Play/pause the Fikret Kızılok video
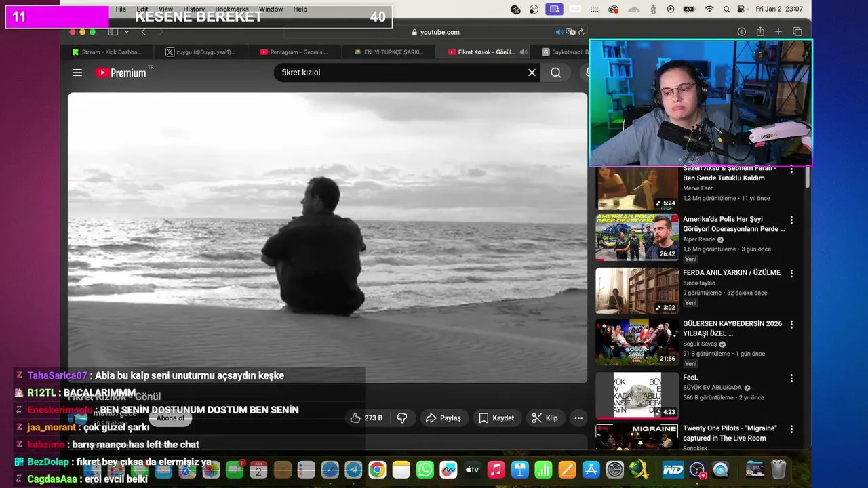Image resolution: width=868 pixels, height=488 pixels. click(328, 237)
